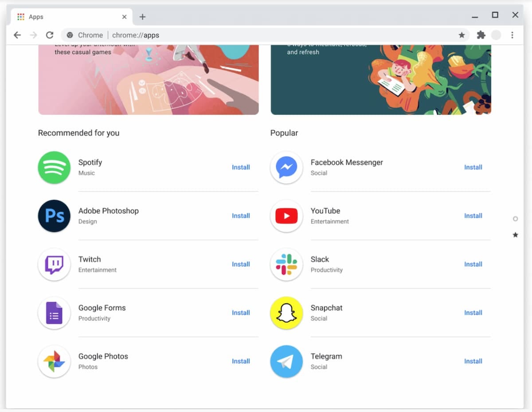Click the Adobe Photoshop app name
Image resolution: width=532 pixels, height=412 pixels.
pos(109,211)
